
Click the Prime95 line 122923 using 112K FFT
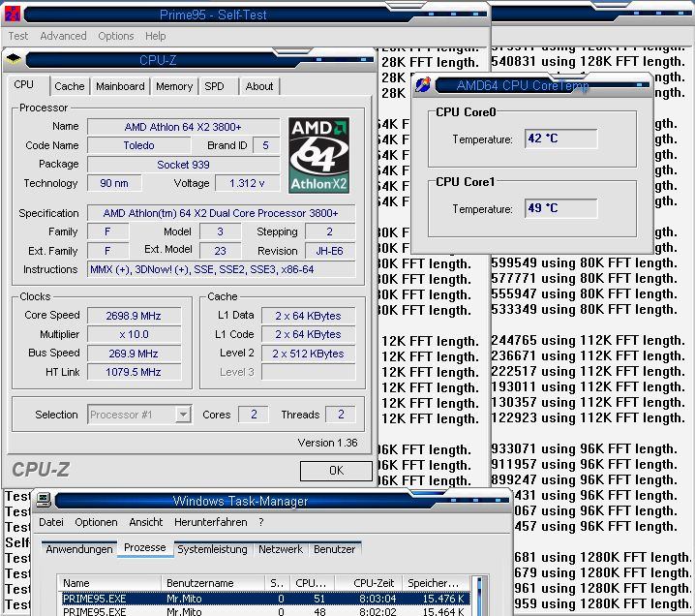pos(589,417)
